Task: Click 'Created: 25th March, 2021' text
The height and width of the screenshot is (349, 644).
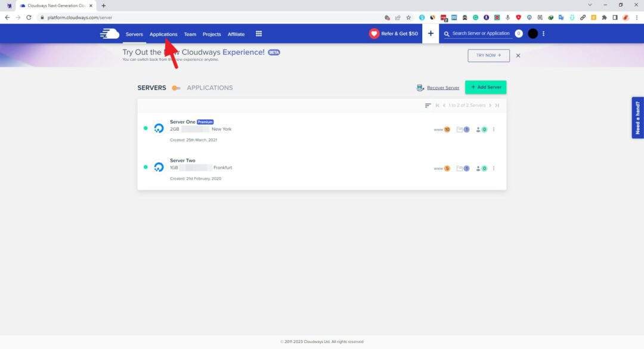Action: coord(193,140)
